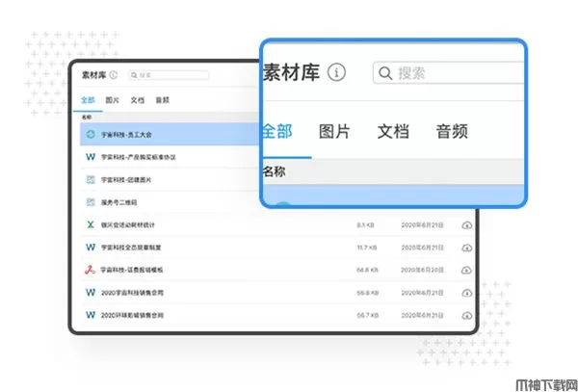The width and height of the screenshot is (578, 392).
Task: Download 2020宇宙科技销售合同 with the cloud icon
Action: pos(466,293)
